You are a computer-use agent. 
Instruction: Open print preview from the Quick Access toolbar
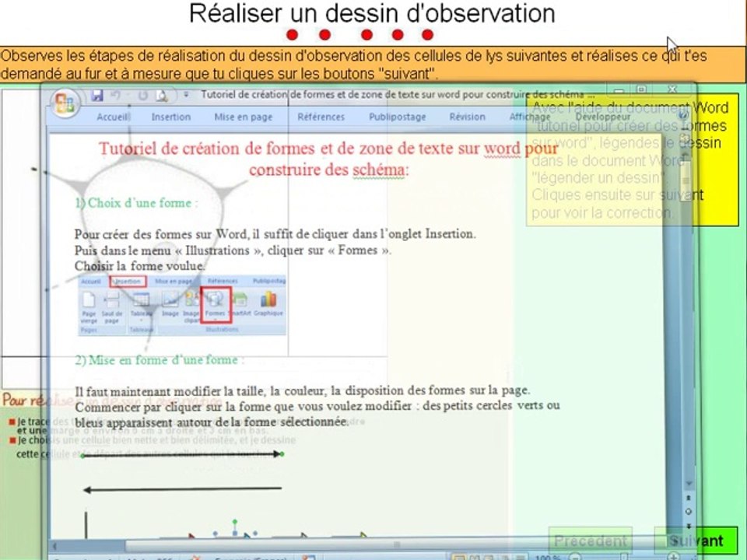click(x=162, y=96)
